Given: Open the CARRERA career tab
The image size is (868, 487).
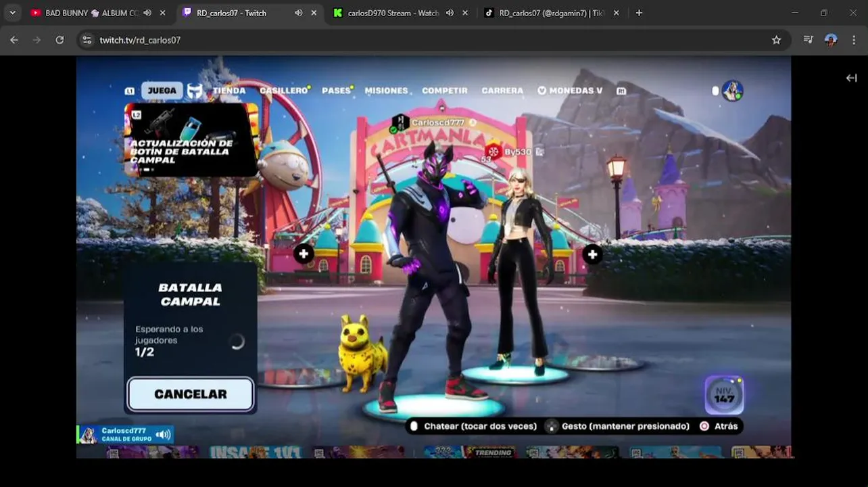Looking at the screenshot, I should [502, 91].
